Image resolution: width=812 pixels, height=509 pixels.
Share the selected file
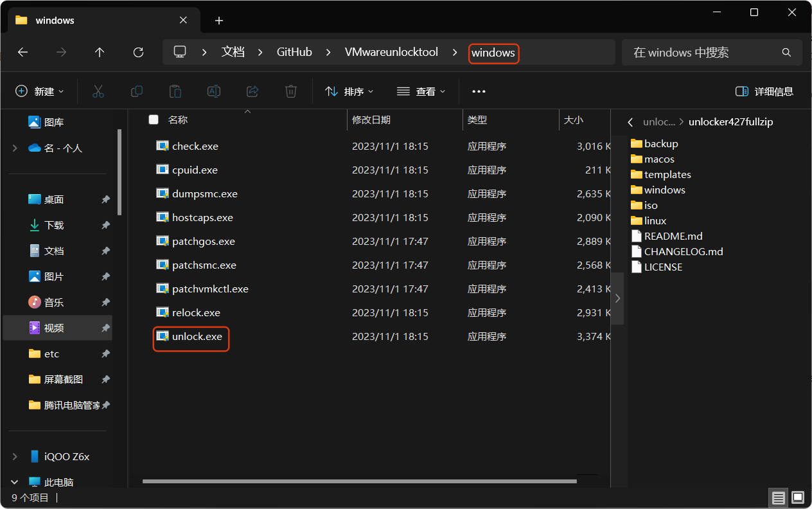(252, 91)
